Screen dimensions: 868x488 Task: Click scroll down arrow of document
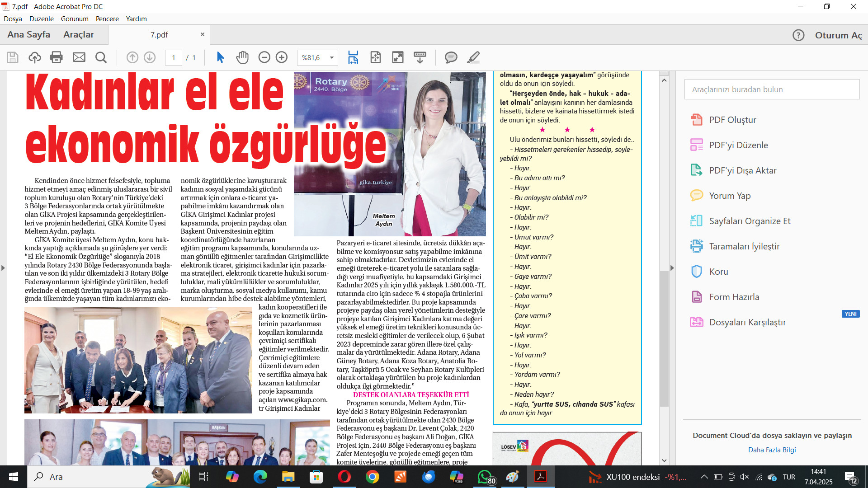click(x=664, y=460)
